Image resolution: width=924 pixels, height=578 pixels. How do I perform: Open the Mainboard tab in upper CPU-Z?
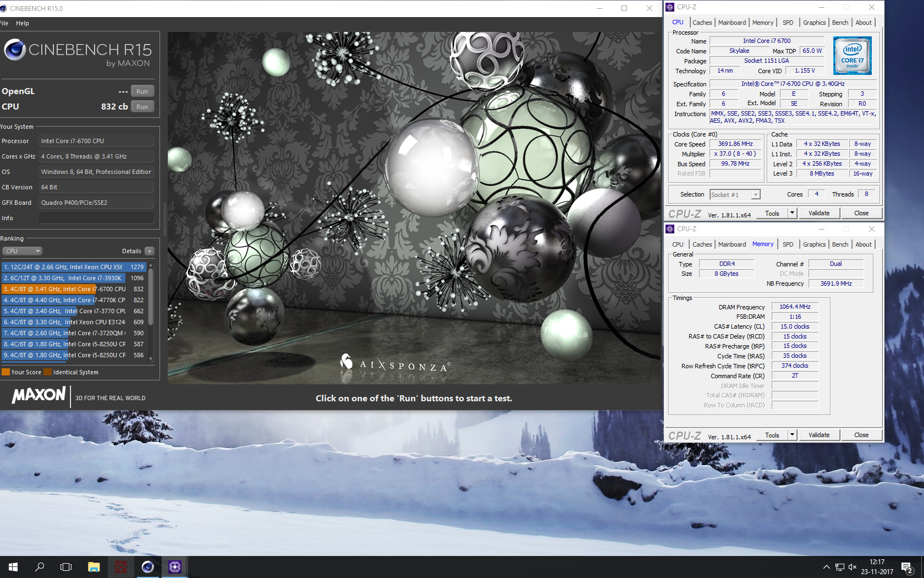click(732, 23)
